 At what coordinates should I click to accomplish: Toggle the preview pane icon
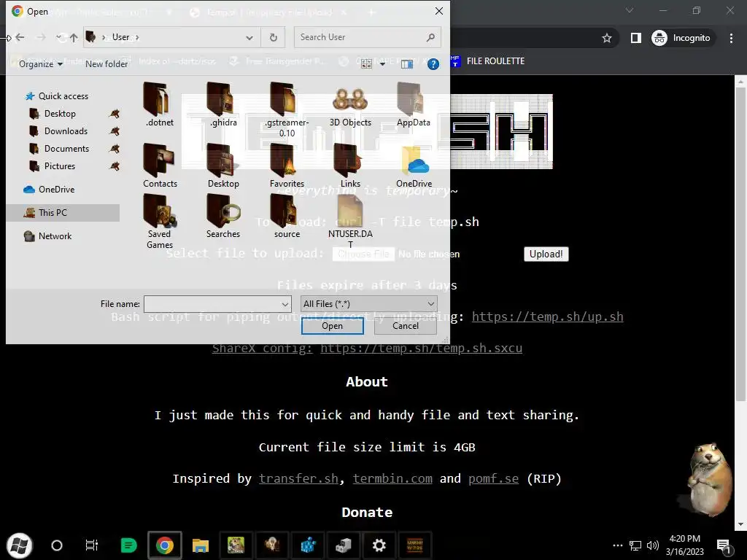tap(407, 64)
